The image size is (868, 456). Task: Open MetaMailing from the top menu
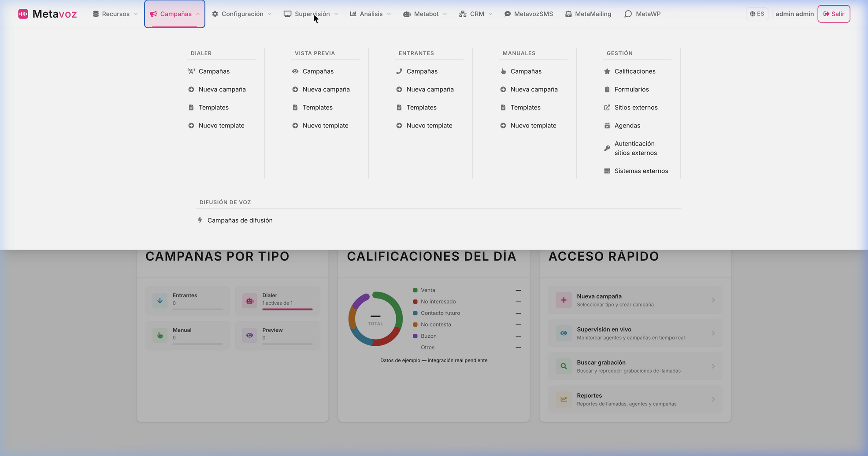coord(588,14)
